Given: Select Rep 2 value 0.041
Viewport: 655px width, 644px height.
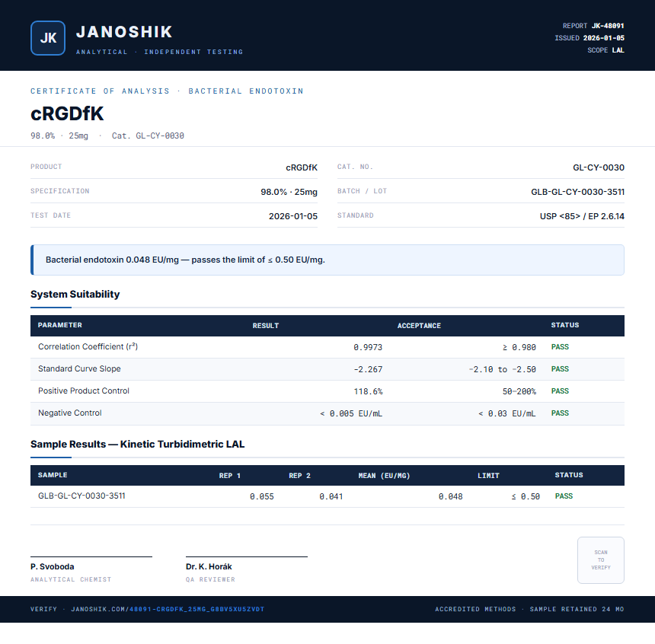Looking at the screenshot, I should 331,496.
